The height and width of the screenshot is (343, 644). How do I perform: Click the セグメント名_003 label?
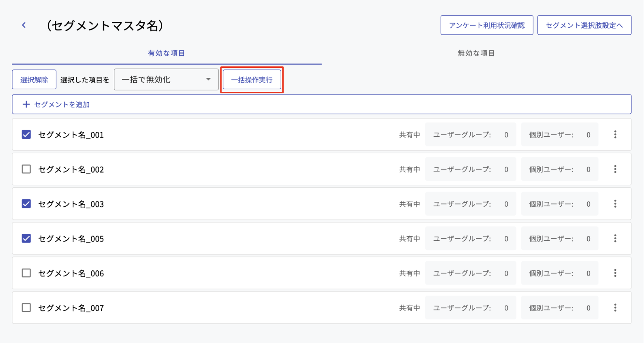click(x=71, y=204)
